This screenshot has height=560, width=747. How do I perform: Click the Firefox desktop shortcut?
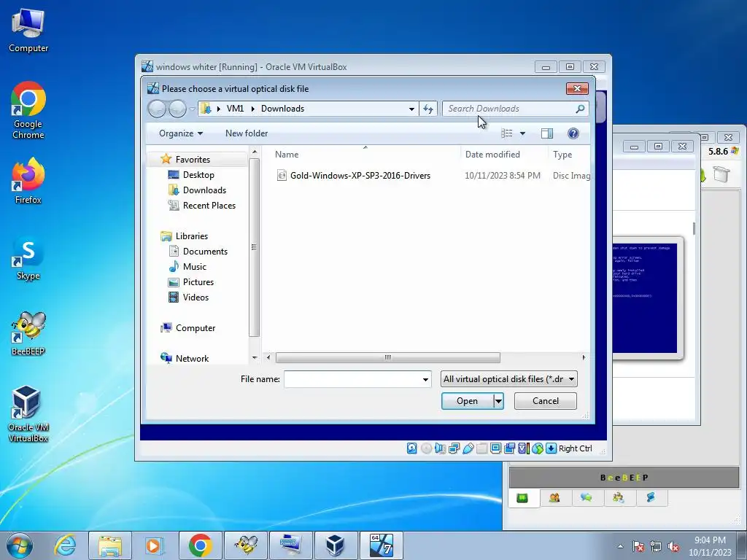(x=28, y=182)
